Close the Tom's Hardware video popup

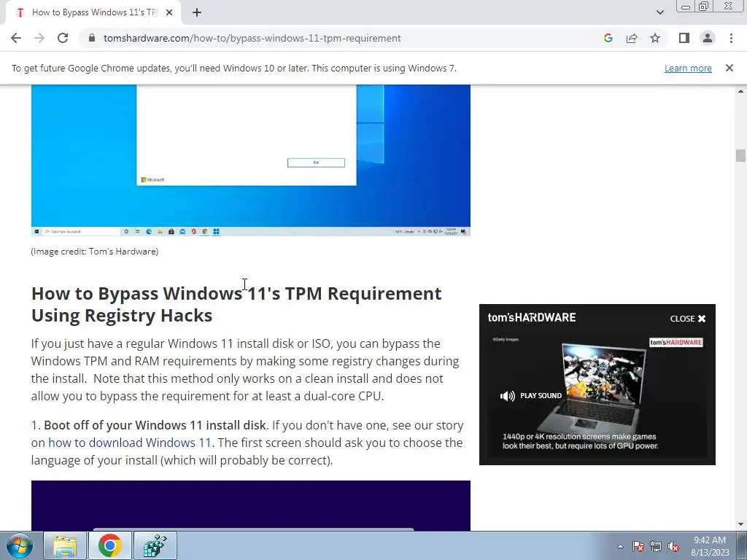687,319
